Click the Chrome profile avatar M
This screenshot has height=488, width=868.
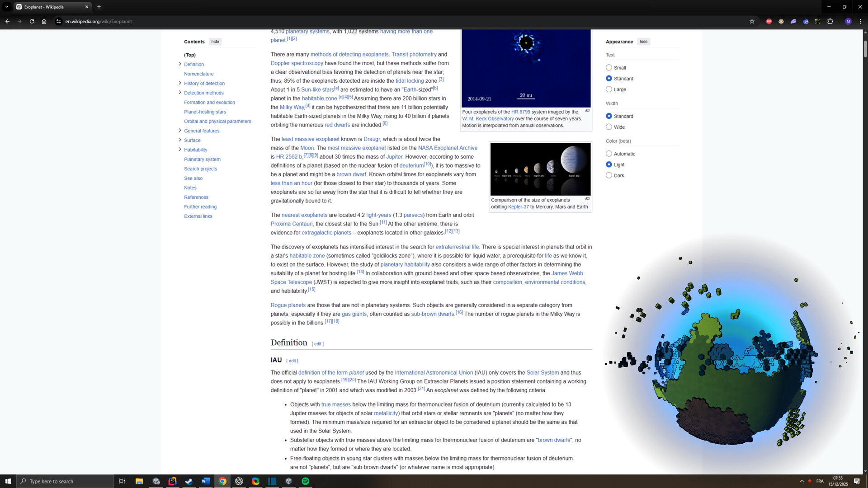pyautogui.click(x=848, y=21)
